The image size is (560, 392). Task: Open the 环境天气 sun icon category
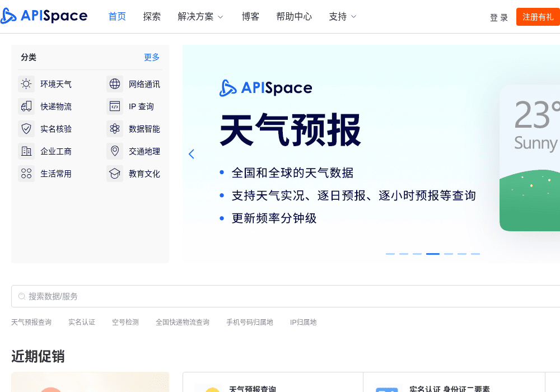click(26, 84)
